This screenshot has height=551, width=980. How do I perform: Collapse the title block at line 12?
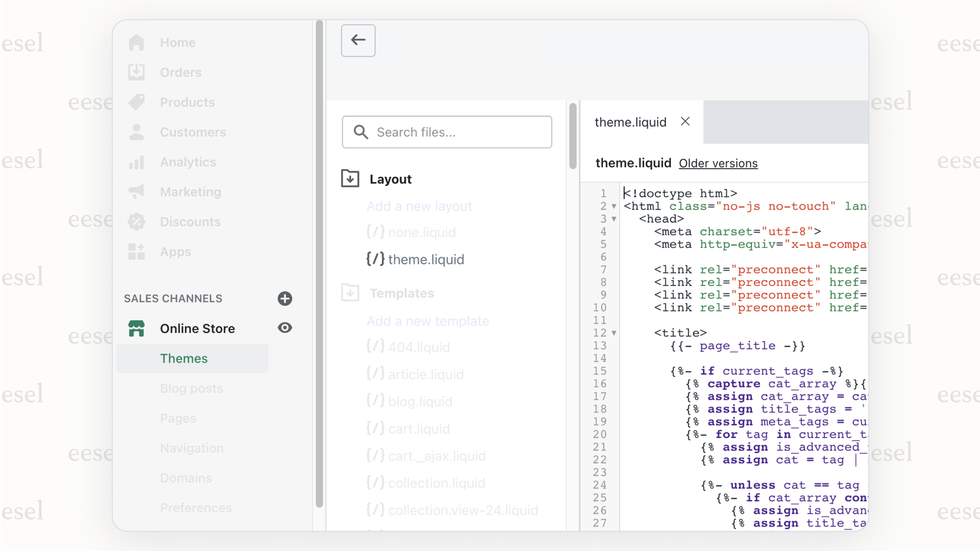click(614, 333)
